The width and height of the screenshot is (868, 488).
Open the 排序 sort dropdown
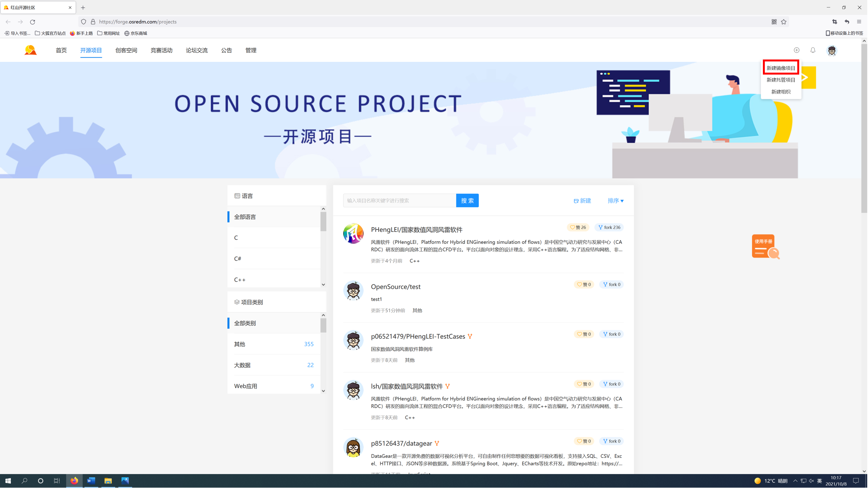[616, 201]
